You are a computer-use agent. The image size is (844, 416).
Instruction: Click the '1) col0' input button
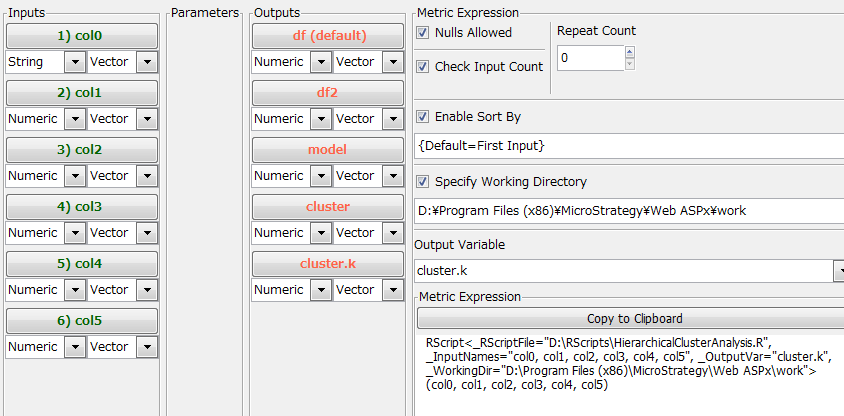(x=81, y=36)
